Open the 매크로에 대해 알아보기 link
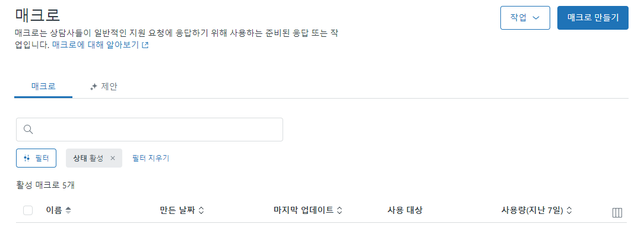The height and width of the screenshot is (227, 644). (100, 45)
